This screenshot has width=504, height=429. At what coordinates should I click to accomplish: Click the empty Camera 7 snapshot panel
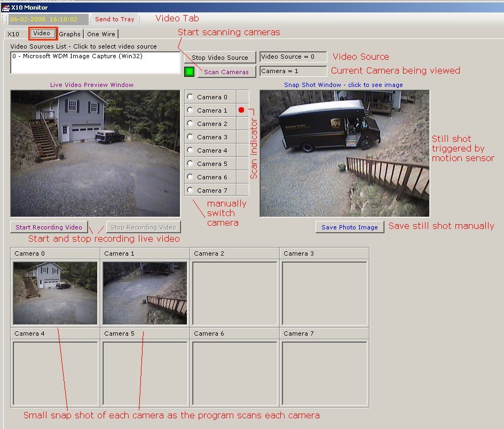coord(324,374)
